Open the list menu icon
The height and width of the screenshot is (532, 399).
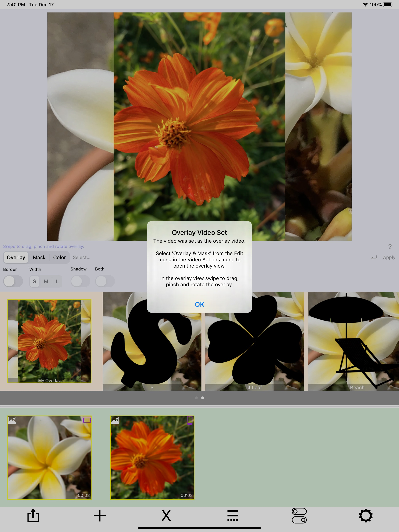pyautogui.click(x=232, y=515)
